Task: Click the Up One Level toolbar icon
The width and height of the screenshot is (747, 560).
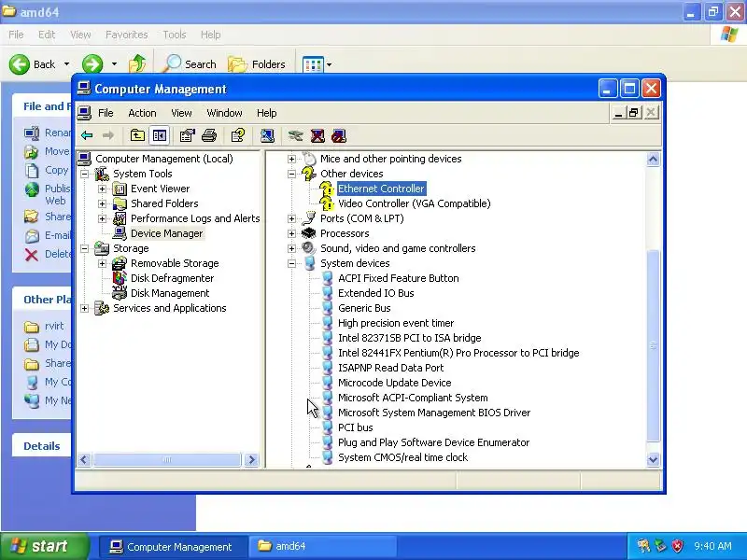Action: (x=137, y=135)
